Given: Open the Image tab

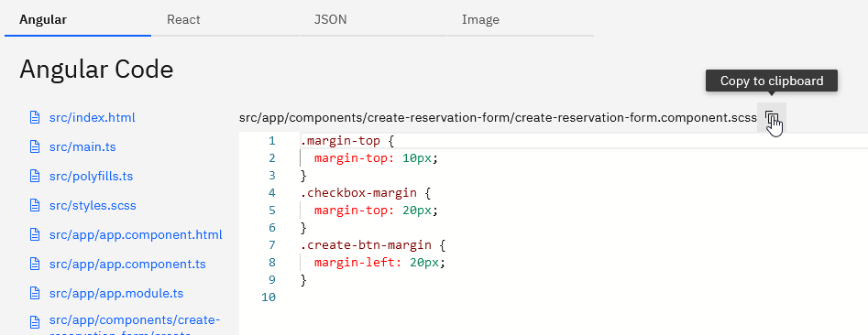Looking at the screenshot, I should (x=521, y=20).
